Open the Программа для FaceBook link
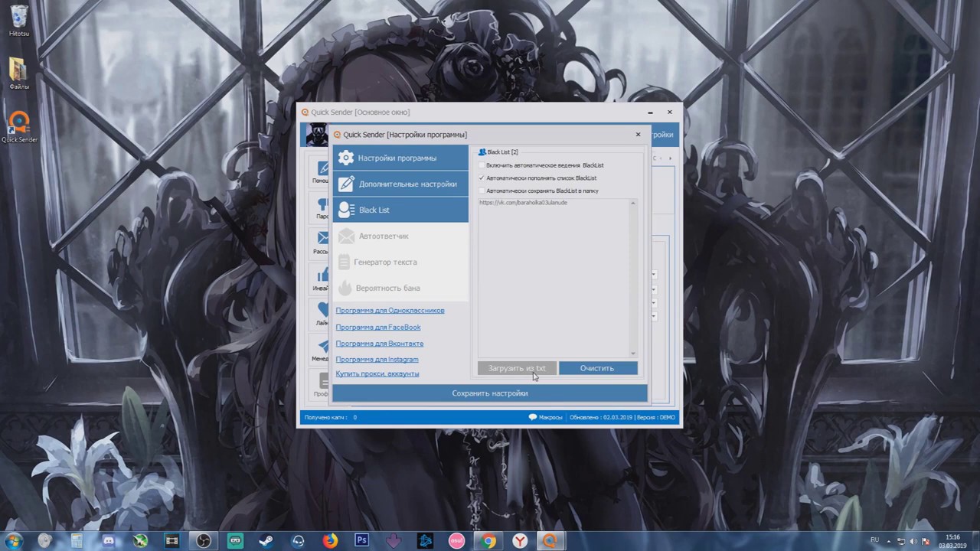This screenshot has width=980, height=551. click(x=378, y=328)
